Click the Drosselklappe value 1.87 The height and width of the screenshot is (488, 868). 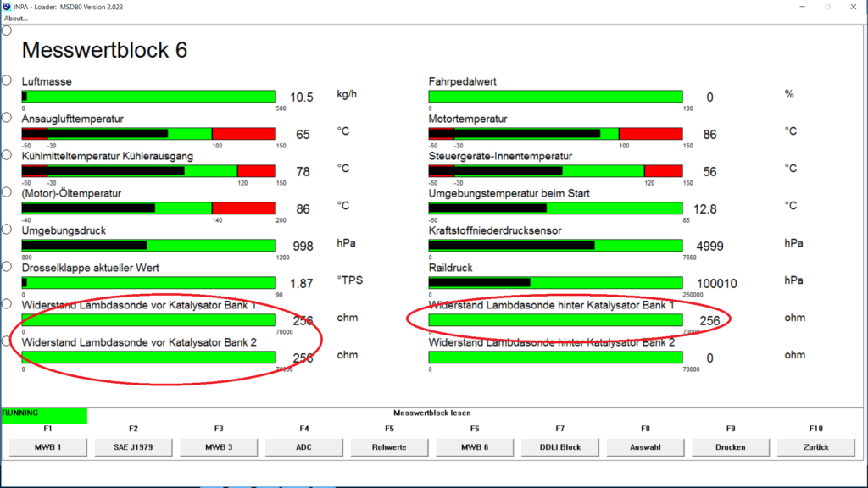tap(302, 284)
